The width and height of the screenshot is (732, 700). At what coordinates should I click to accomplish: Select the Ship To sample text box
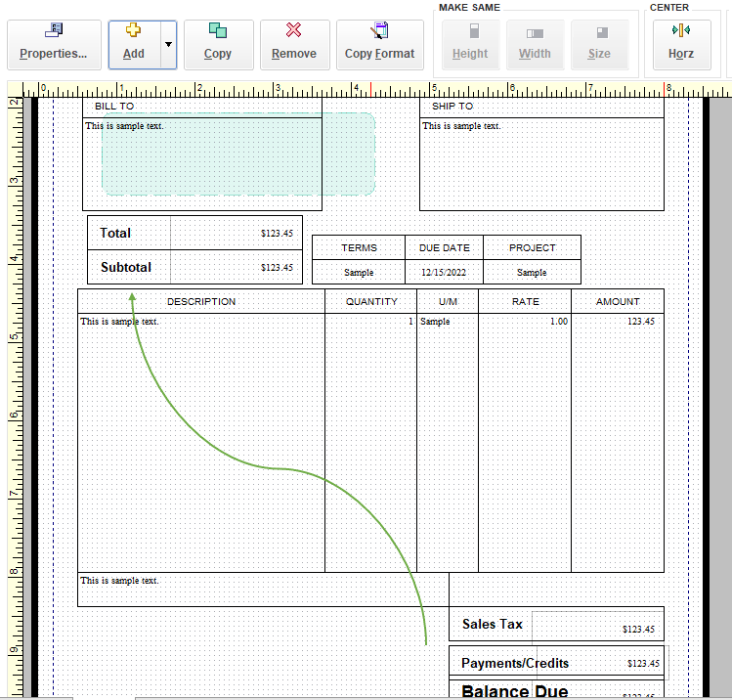541,164
